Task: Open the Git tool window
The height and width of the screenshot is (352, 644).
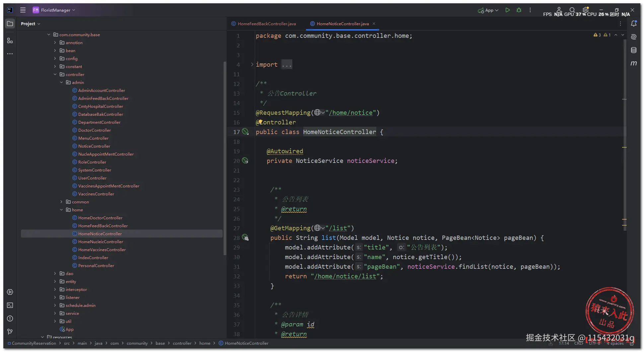Action: click(x=10, y=332)
